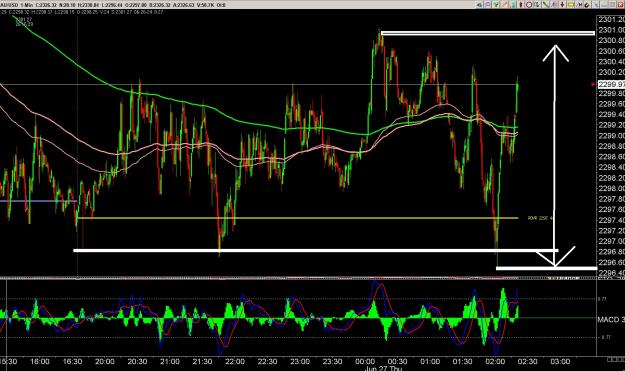Select the yellow rectangle drawing tool
The width and height of the screenshot is (625, 371).
(571, 5)
